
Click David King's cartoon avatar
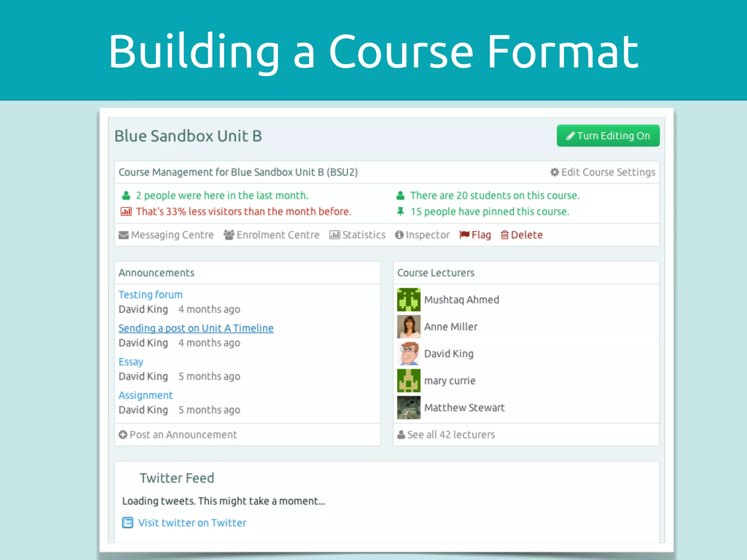point(409,354)
